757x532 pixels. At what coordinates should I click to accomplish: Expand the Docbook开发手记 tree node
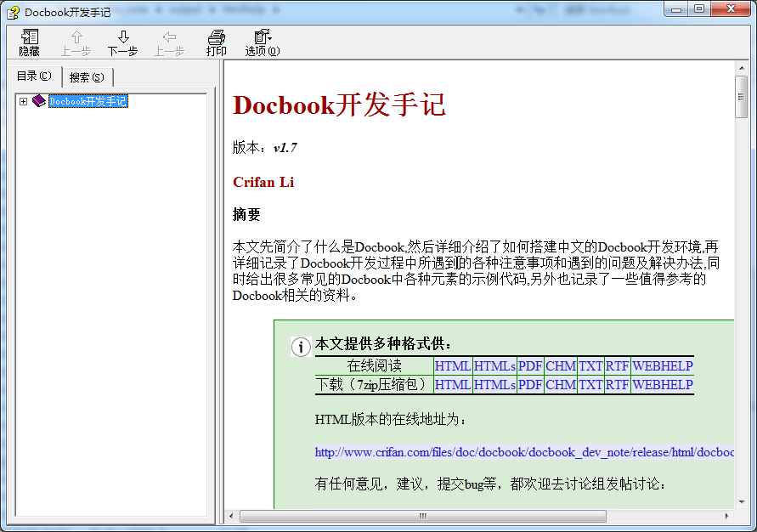click(x=23, y=101)
